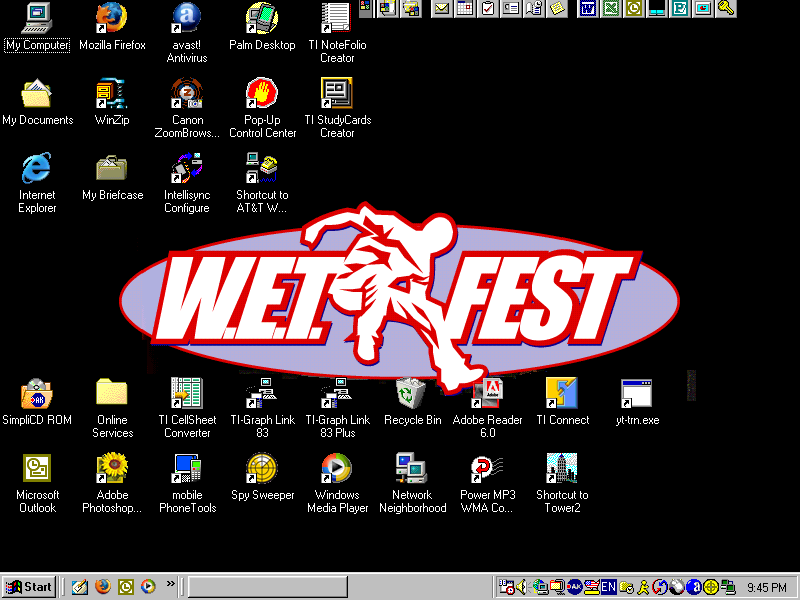Viewport: 800px width, 600px height.
Task: Open the Office Shortcut Bar control menu
Action: click(365, 8)
